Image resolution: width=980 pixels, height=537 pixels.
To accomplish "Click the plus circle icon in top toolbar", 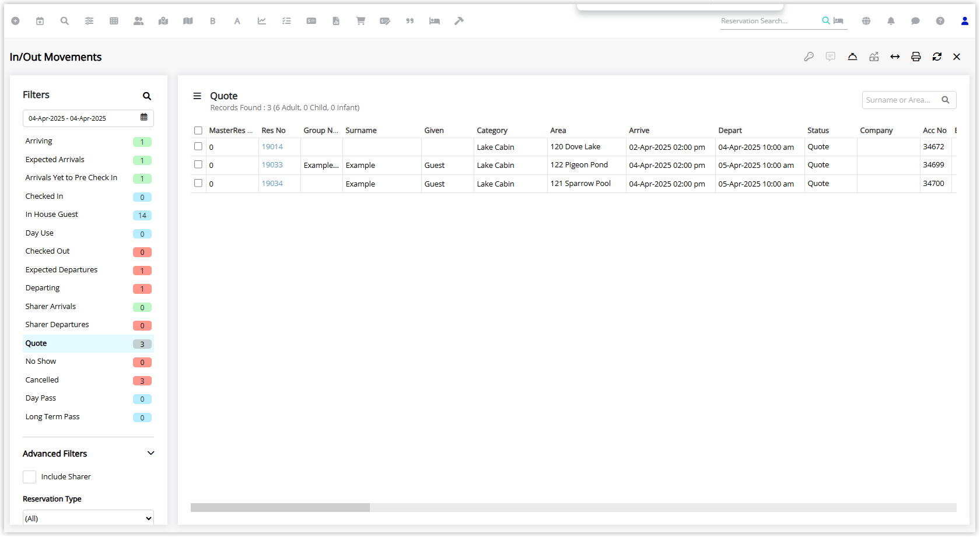I will [16, 21].
